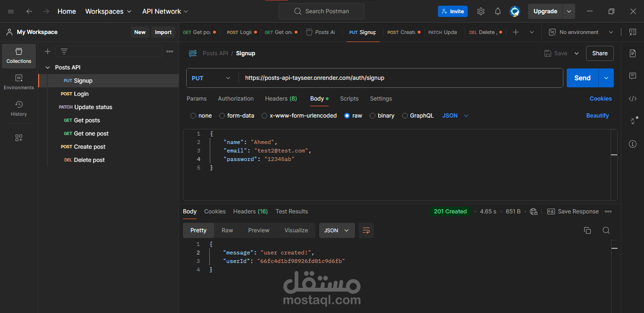Switch to the Authorization tab

pos(236,99)
